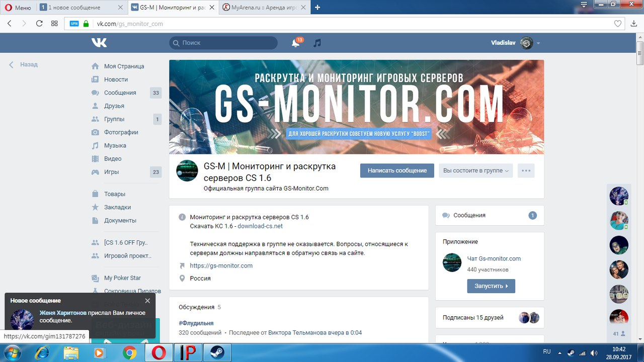Click the Chat Gs-monitor.com app icon
The width and height of the screenshot is (644, 362).
pos(452,262)
